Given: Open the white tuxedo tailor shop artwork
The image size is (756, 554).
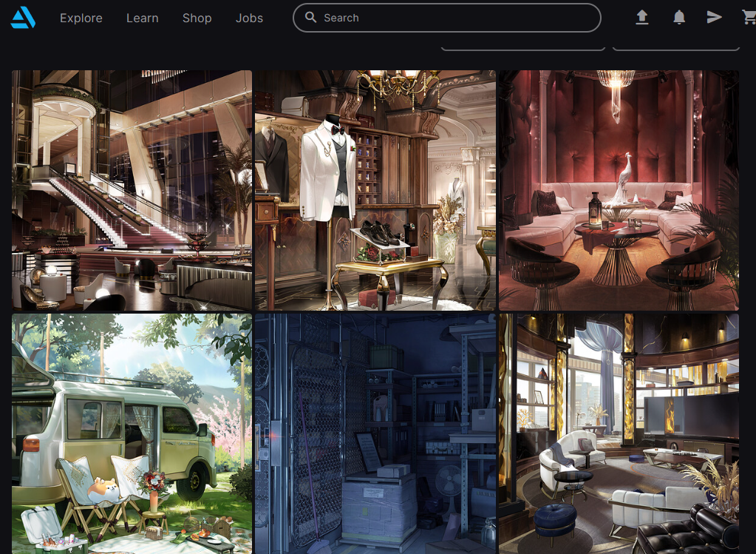Looking at the screenshot, I should pos(375,190).
